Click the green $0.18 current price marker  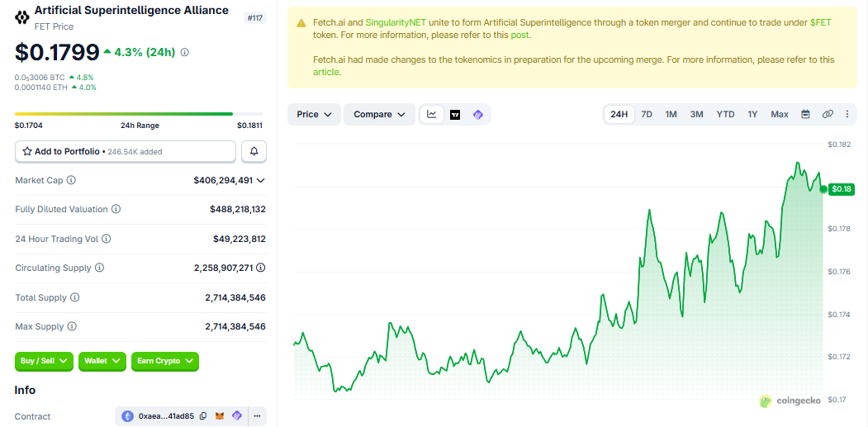click(842, 189)
